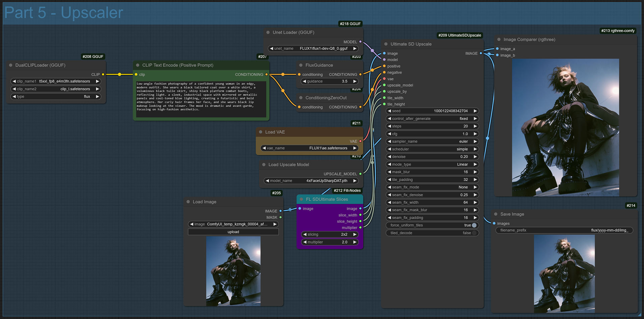Click the Load VAE node collapse dot

[260, 132]
